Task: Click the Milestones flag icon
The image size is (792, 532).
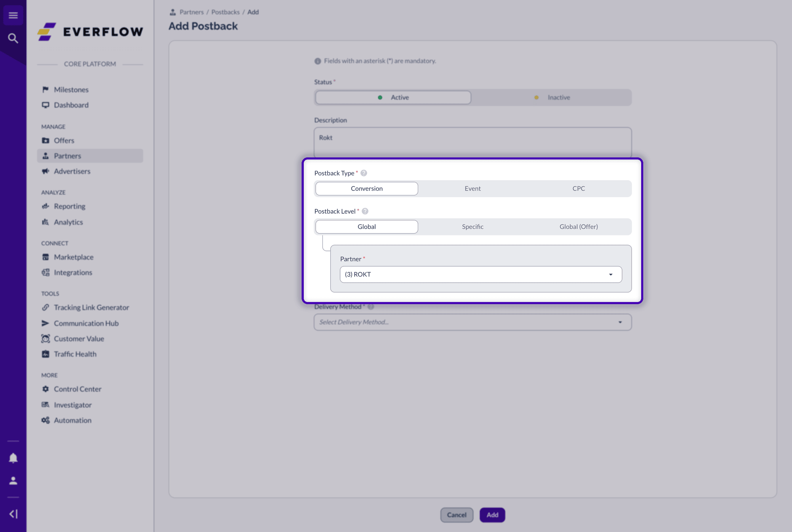Action: (x=46, y=89)
